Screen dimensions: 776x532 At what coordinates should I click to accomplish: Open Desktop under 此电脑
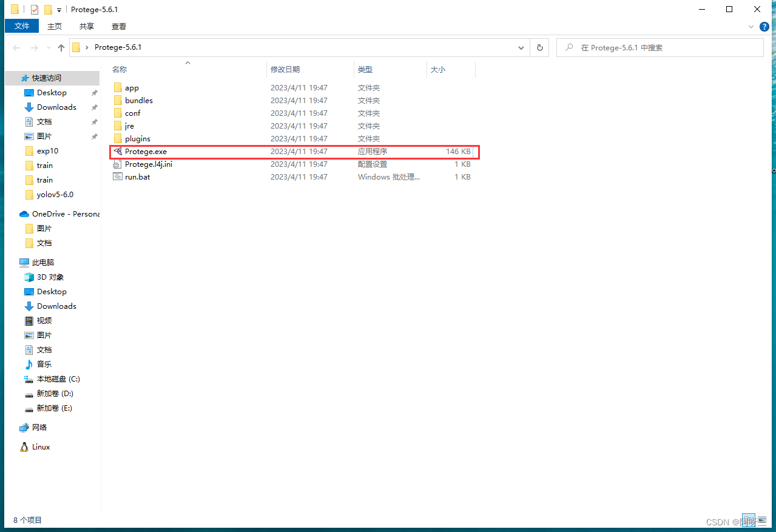coord(52,292)
